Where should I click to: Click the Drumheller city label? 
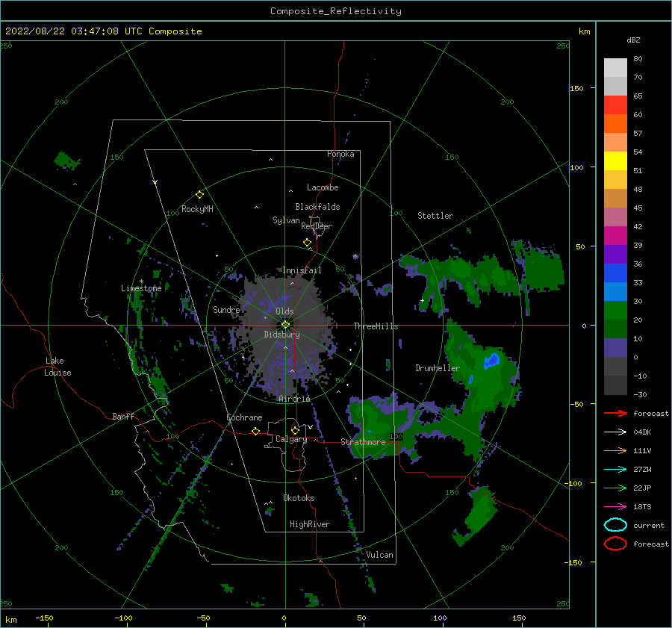[x=438, y=368]
